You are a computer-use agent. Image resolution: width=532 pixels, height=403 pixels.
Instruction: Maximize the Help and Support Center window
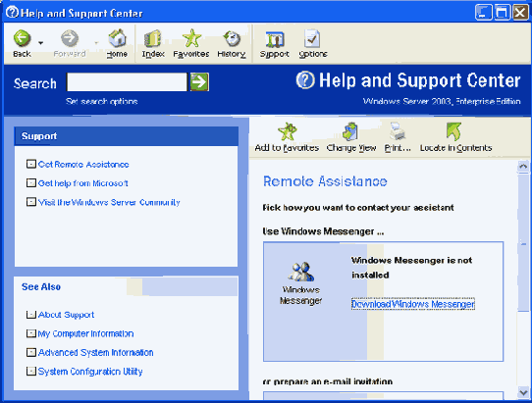[502, 13]
